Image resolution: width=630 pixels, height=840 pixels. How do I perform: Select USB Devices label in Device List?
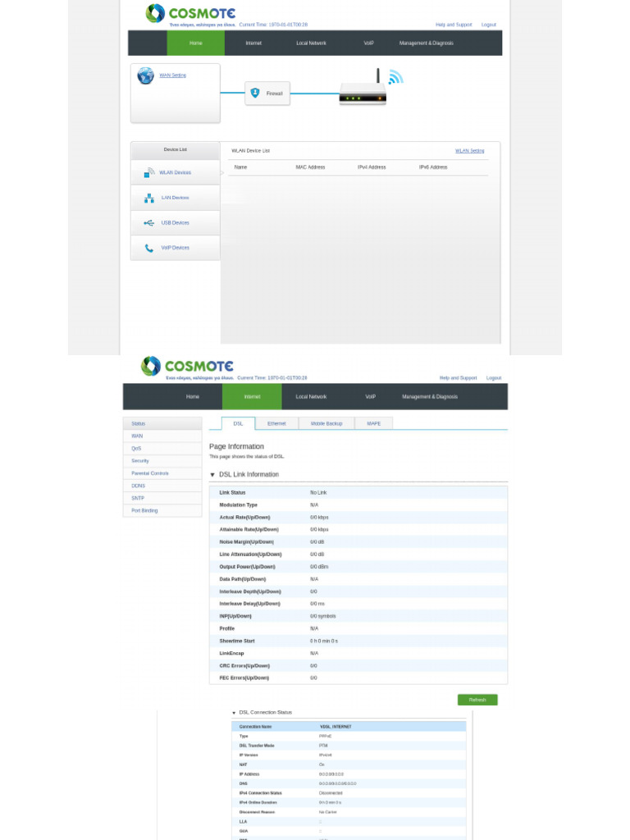(x=176, y=223)
